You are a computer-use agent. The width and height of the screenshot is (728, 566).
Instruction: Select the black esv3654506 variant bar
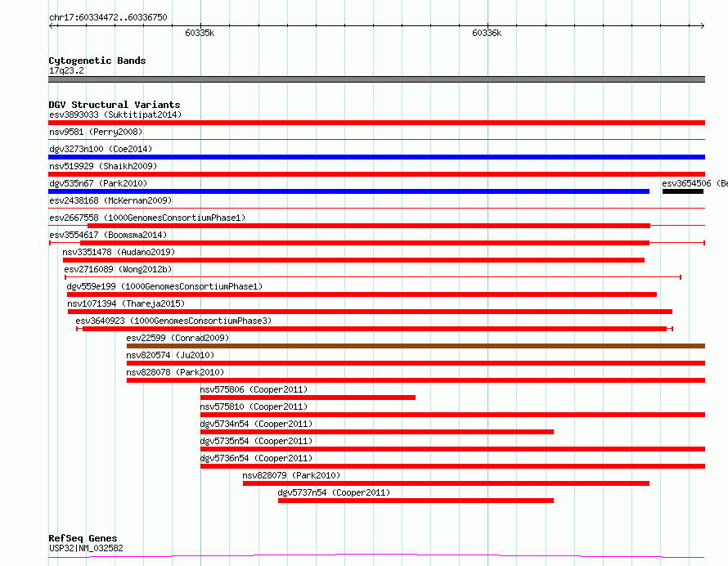click(x=682, y=191)
